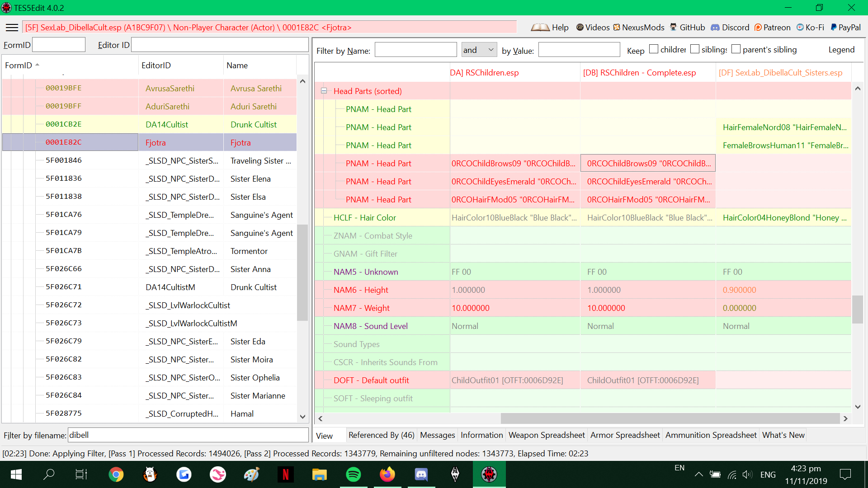The image size is (868, 488).
Task: Open the hamburger main menu
Action: (12, 28)
